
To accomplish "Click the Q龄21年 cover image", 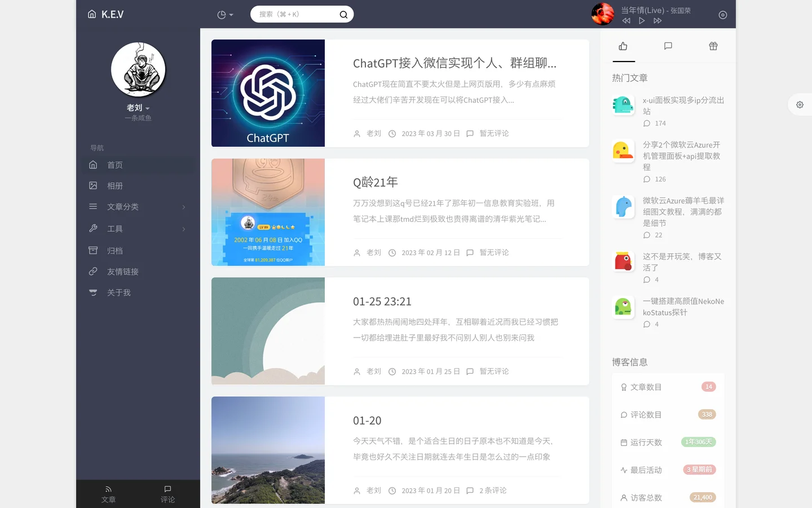I will (x=268, y=212).
